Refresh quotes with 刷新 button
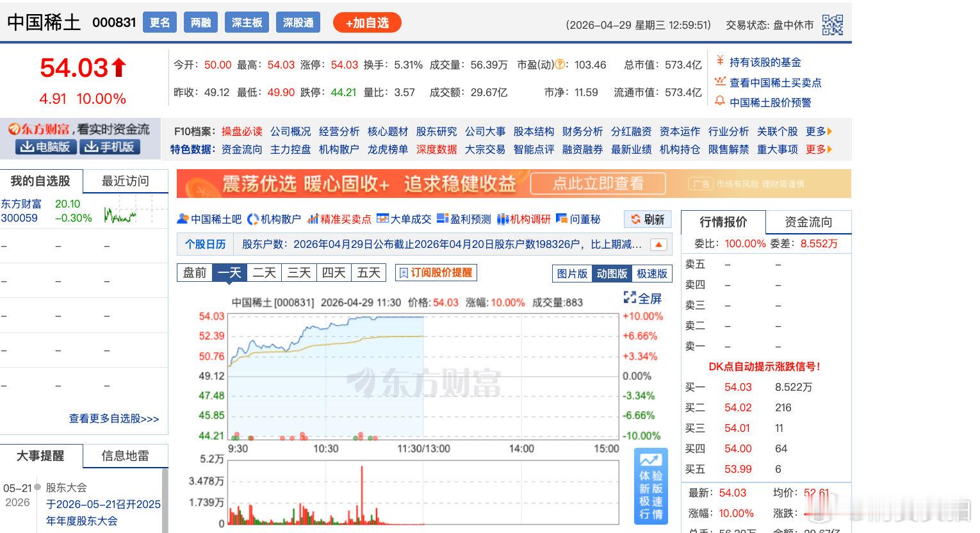The height and width of the screenshot is (533, 980). (x=648, y=219)
